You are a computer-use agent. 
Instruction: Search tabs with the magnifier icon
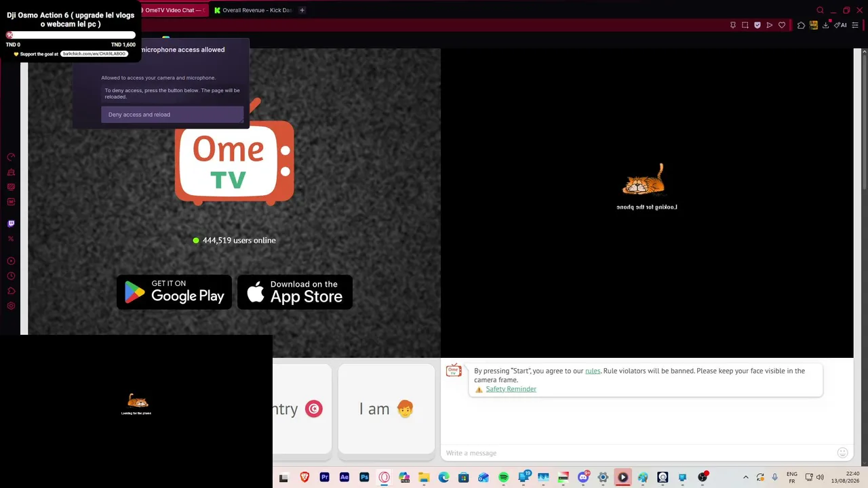(820, 10)
